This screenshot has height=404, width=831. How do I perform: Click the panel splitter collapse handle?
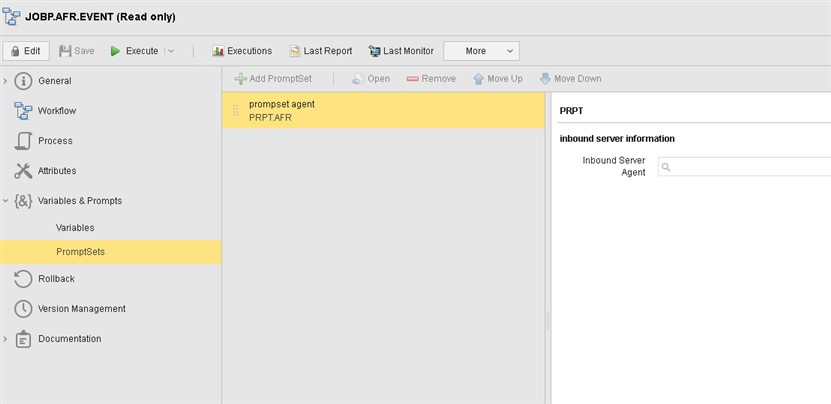[x=547, y=320]
